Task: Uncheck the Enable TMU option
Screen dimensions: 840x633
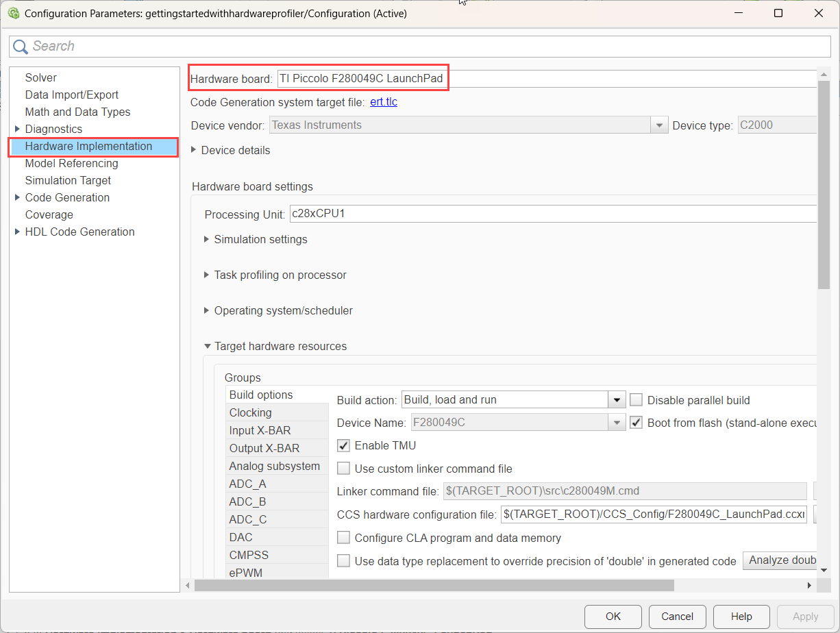Action: [344, 445]
